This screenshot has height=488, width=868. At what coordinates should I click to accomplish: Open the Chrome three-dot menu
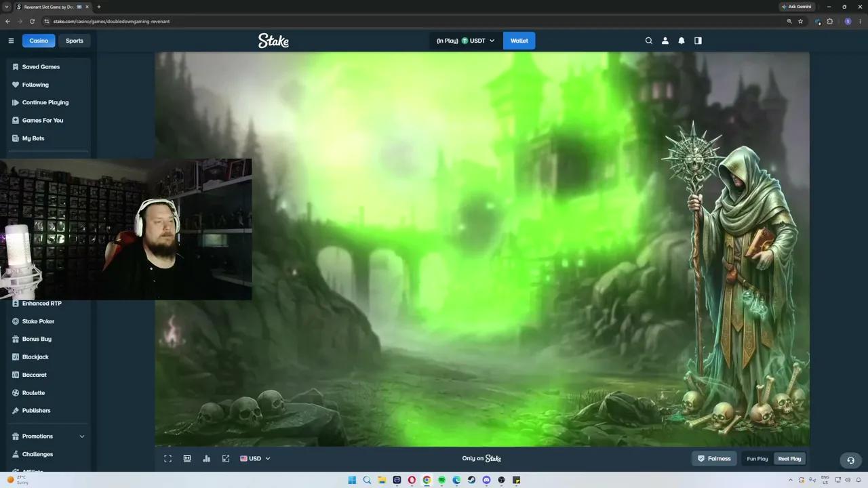point(860,21)
